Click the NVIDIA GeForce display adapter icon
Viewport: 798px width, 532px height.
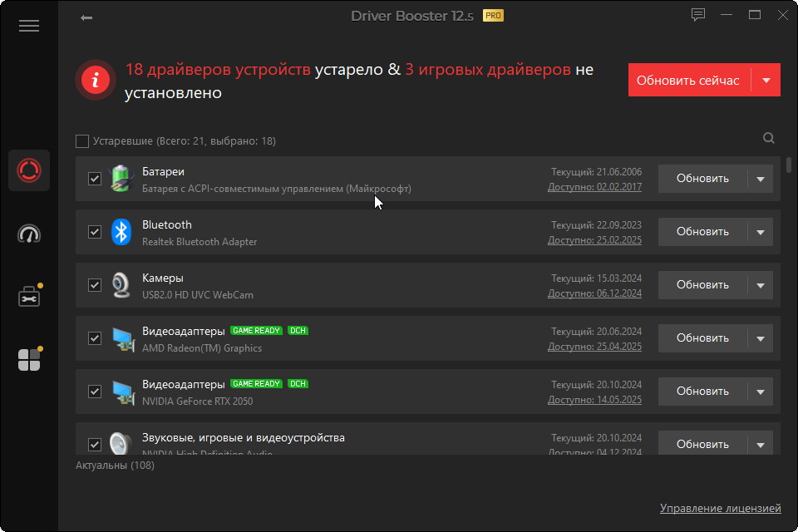click(123, 392)
